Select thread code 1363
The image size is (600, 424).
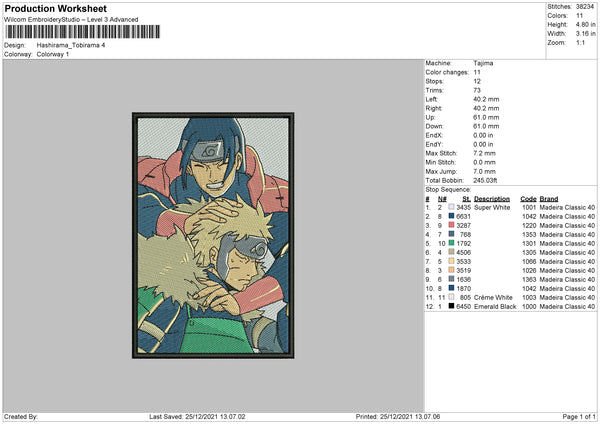click(529, 279)
